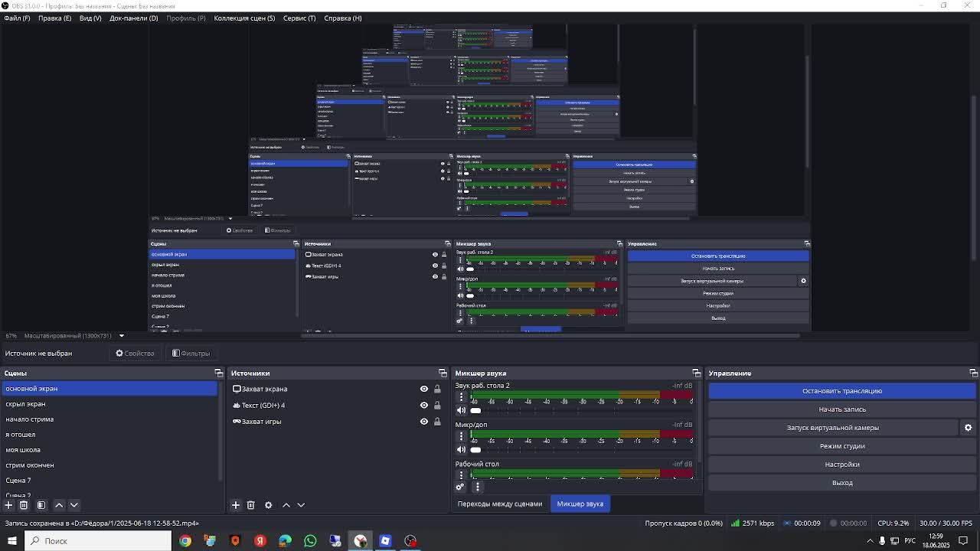Hide the Текст (GDI+) 4 source
The image size is (980, 551).
[x=424, y=406]
